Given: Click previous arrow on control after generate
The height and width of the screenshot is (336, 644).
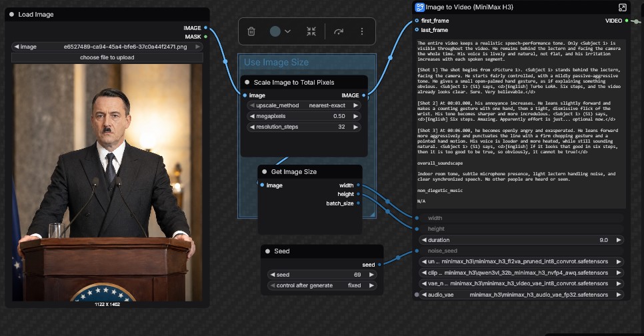Looking at the screenshot, I should (272, 285).
